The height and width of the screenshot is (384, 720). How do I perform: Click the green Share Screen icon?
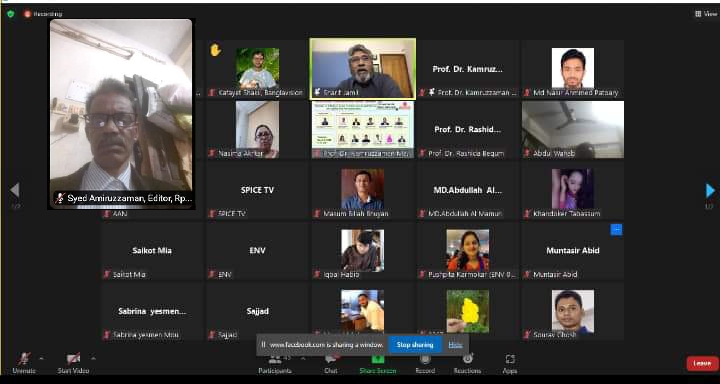point(377,359)
